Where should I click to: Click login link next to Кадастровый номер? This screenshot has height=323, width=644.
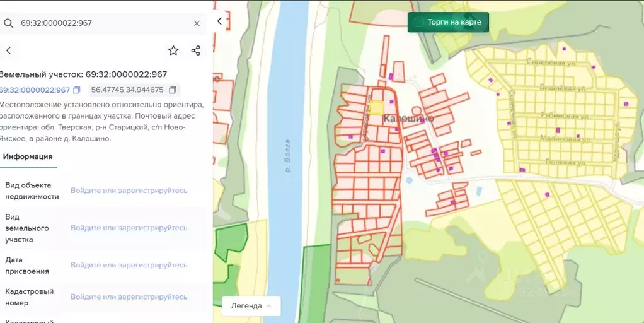pyautogui.click(x=129, y=297)
